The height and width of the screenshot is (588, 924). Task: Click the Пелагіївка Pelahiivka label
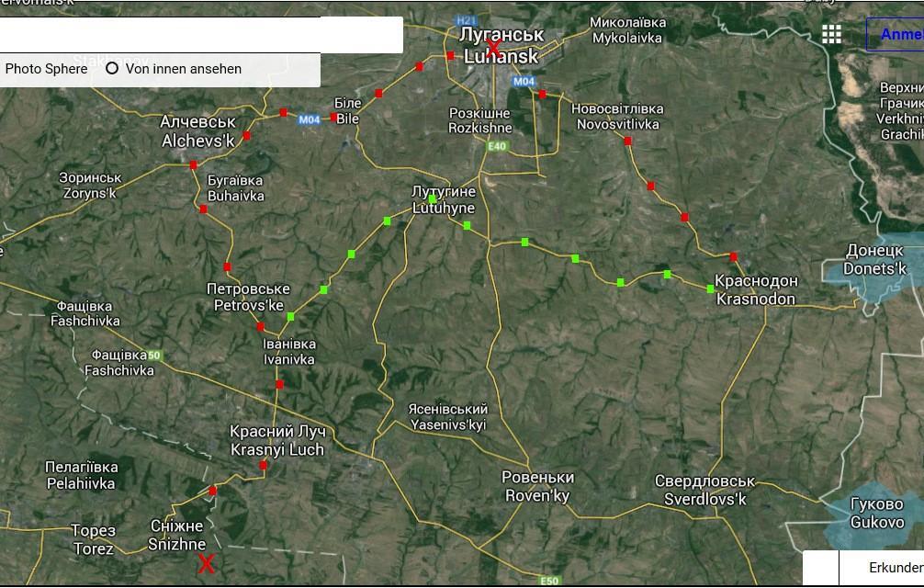click(x=82, y=476)
